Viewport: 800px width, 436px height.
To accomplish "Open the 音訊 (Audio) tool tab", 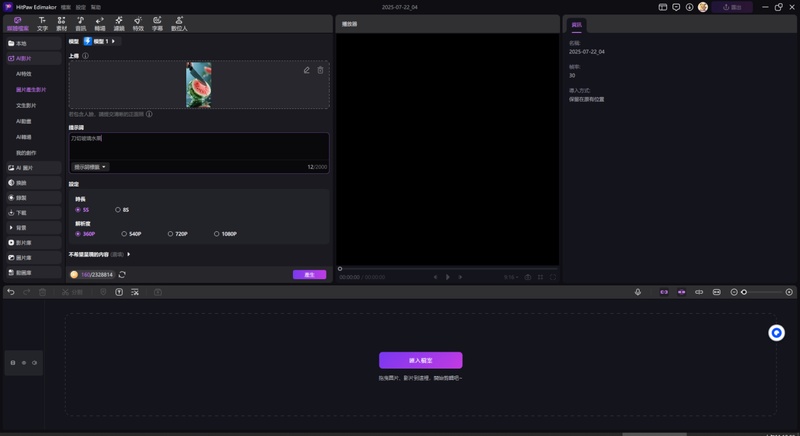I will tap(80, 23).
